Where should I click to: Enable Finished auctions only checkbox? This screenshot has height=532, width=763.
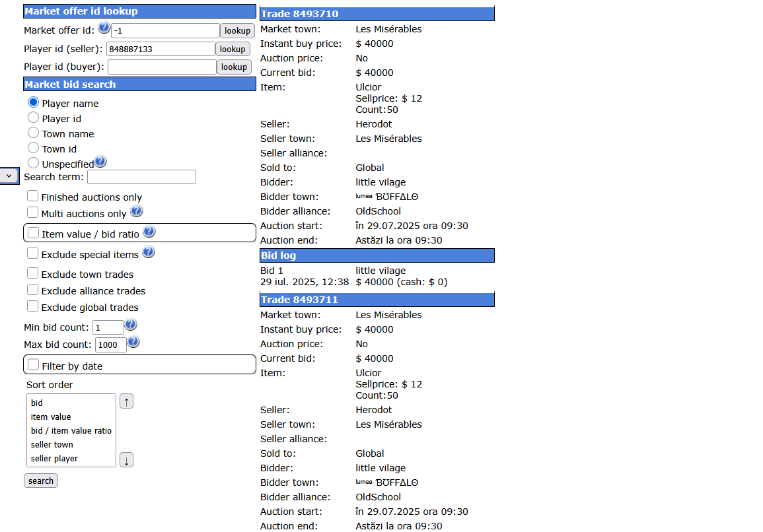(32, 196)
